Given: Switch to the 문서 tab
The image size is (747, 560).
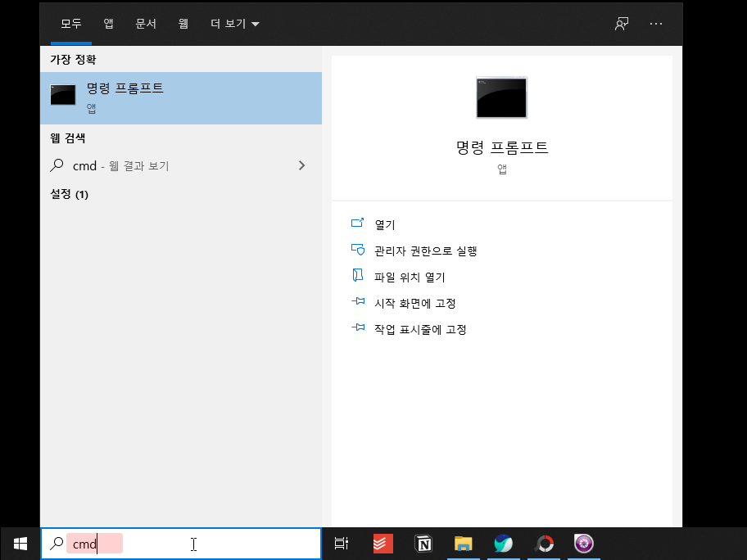Looking at the screenshot, I should coord(146,23).
